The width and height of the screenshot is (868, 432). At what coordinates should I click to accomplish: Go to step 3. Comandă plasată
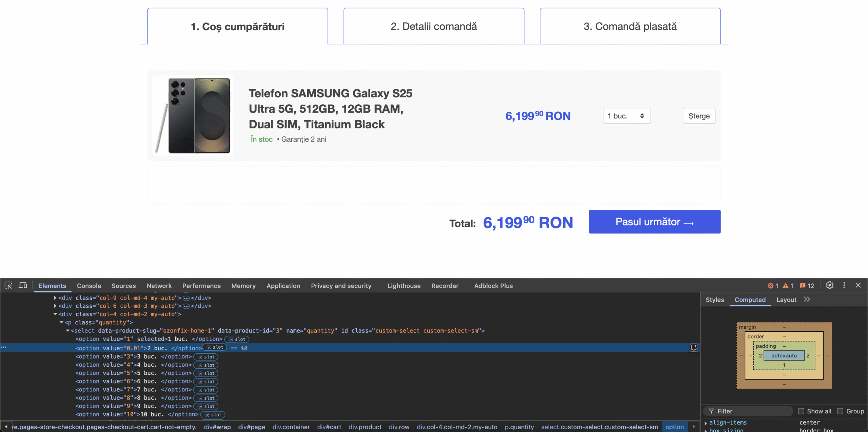(630, 26)
